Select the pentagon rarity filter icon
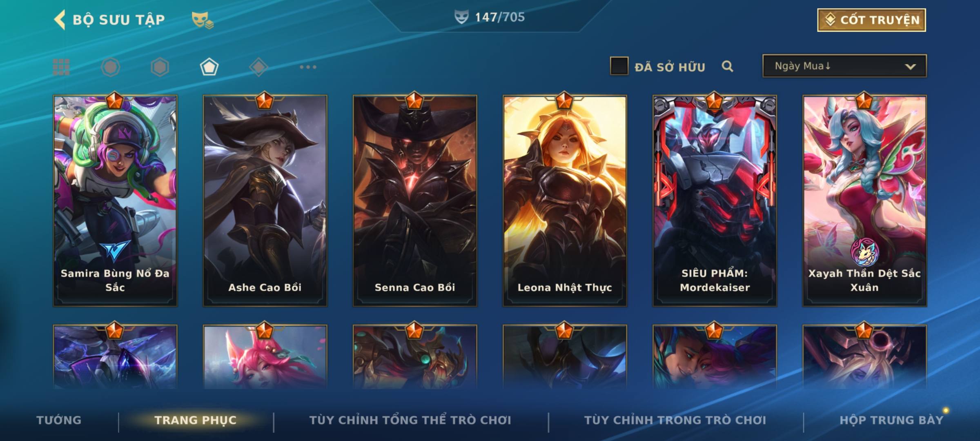This screenshot has height=441, width=980. point(209,67)
